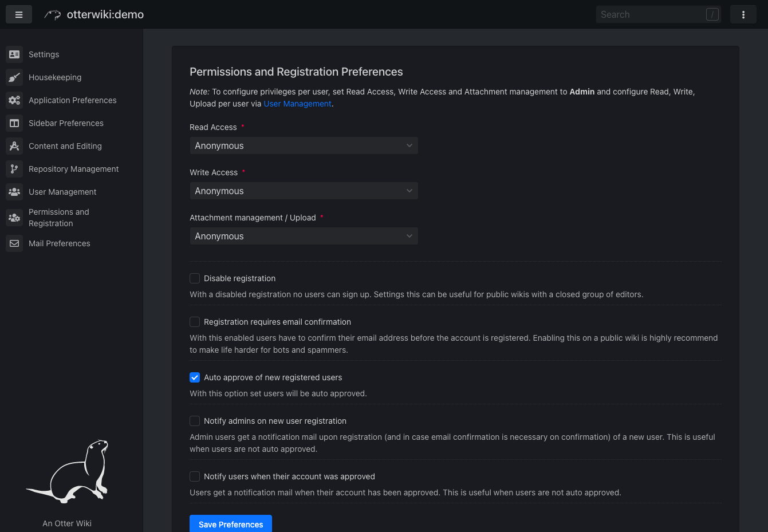
Task: Open the Attachment management / Upload dropdown
Action: [304, 236]
